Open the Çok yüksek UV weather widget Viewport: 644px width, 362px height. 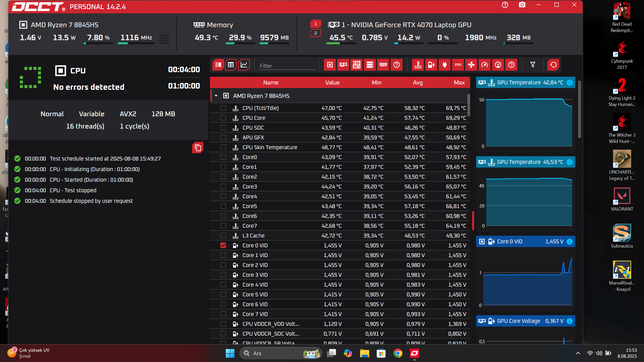(29, 353)
